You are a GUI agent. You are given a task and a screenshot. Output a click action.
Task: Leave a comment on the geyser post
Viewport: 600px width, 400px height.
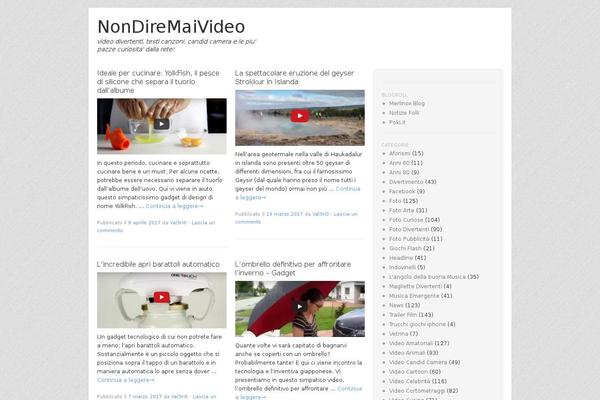[296, 218]
